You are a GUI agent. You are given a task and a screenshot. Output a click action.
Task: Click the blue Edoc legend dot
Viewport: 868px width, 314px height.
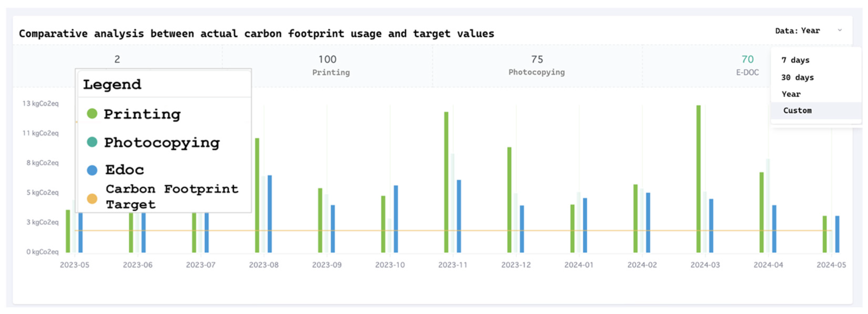[x=92, y=170]
